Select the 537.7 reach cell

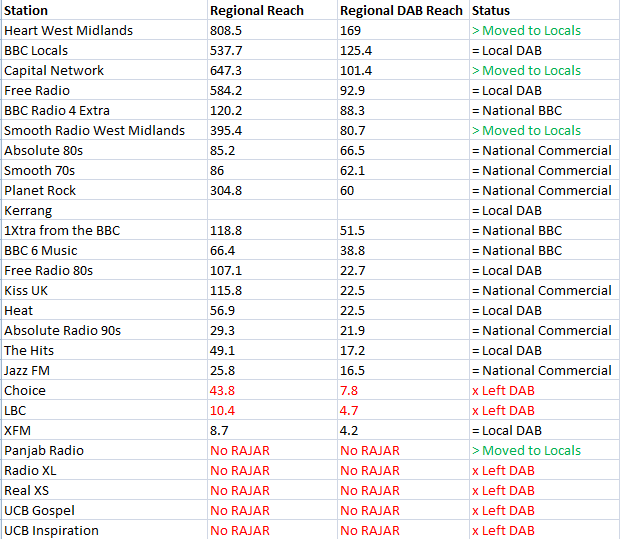tap(272, 50)
